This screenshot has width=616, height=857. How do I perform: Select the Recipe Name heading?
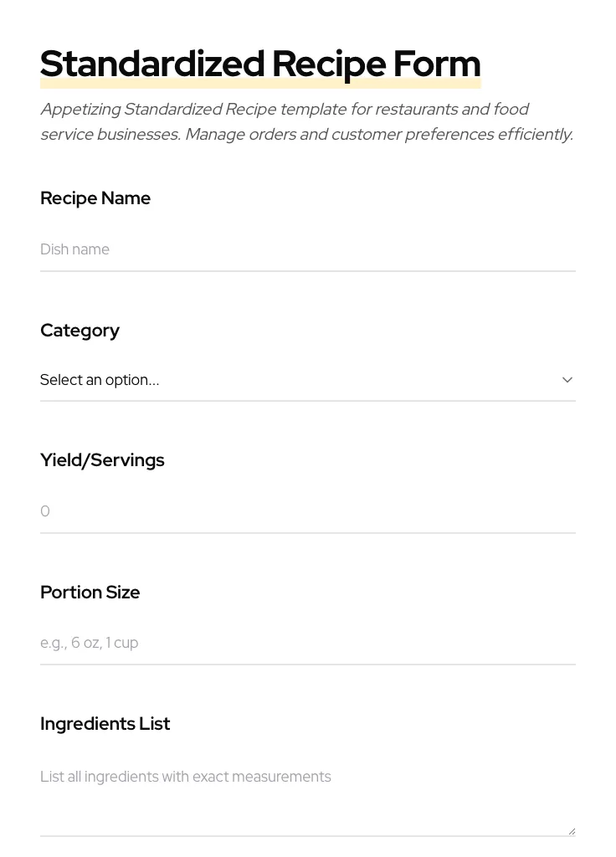click(x=95, y=198)
